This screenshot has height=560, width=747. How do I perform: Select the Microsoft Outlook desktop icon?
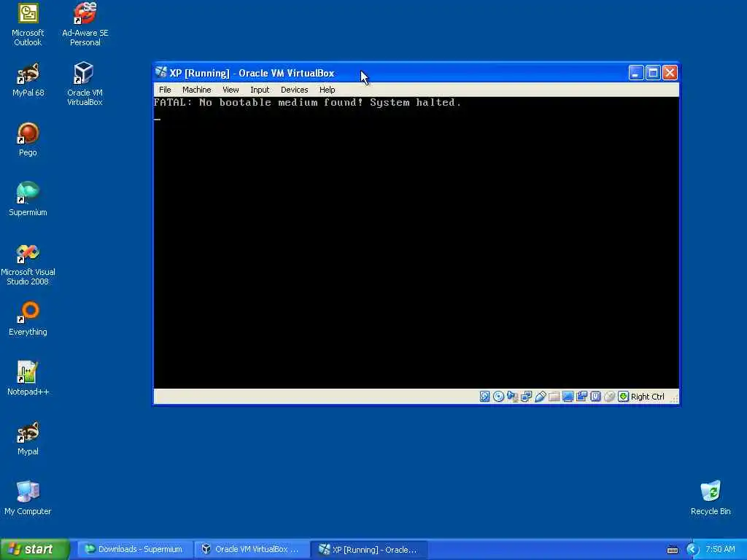click(28, 25)
